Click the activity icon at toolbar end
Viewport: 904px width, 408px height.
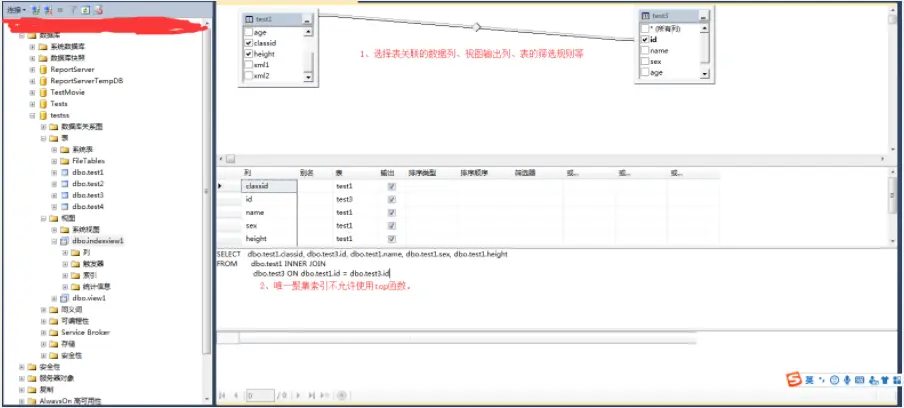pyautogui.click(x=98, y=10)
